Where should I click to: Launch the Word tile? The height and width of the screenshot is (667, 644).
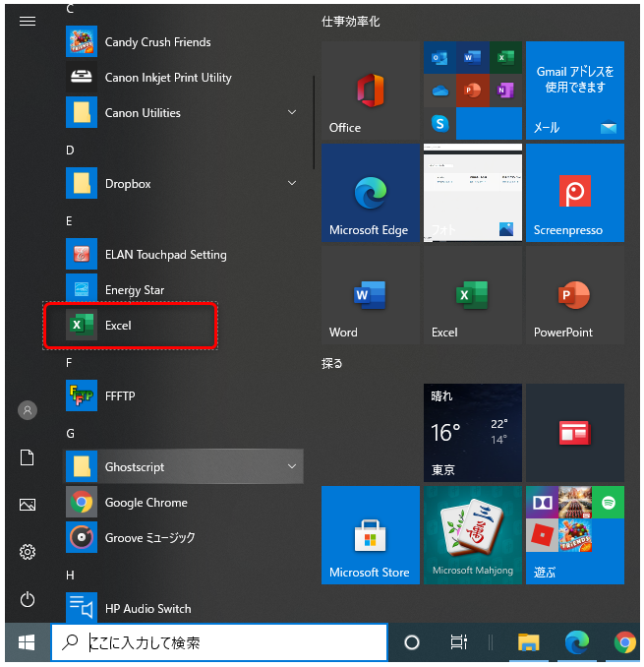pyautogui.click(x=370, y=294)
